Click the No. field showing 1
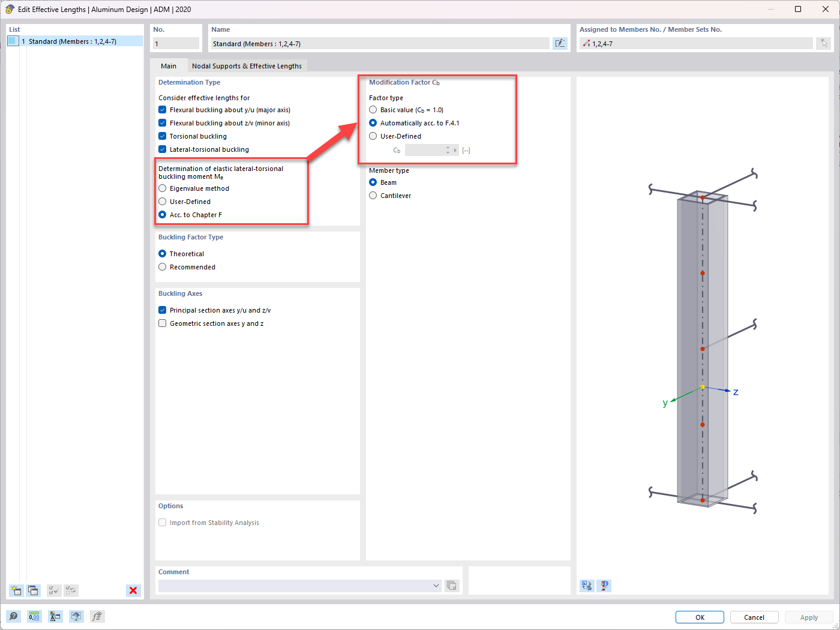 pos(176,43)
